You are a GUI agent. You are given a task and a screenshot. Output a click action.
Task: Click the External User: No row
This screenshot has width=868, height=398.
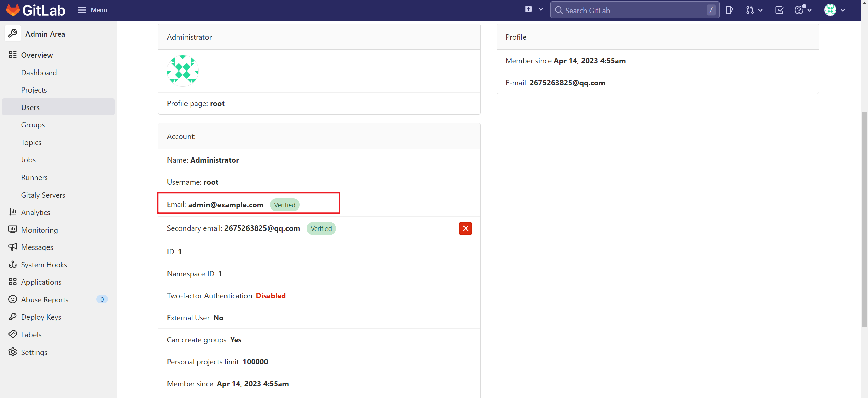click(319, 318)
